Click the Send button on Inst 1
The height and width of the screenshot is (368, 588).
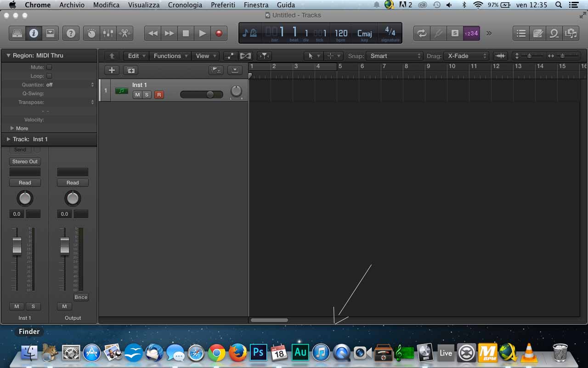pos(20,149)
